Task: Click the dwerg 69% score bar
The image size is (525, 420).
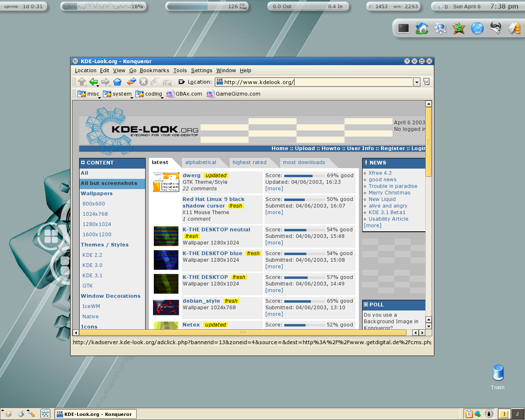Action: pyautogui.click(x=304, y=176)
